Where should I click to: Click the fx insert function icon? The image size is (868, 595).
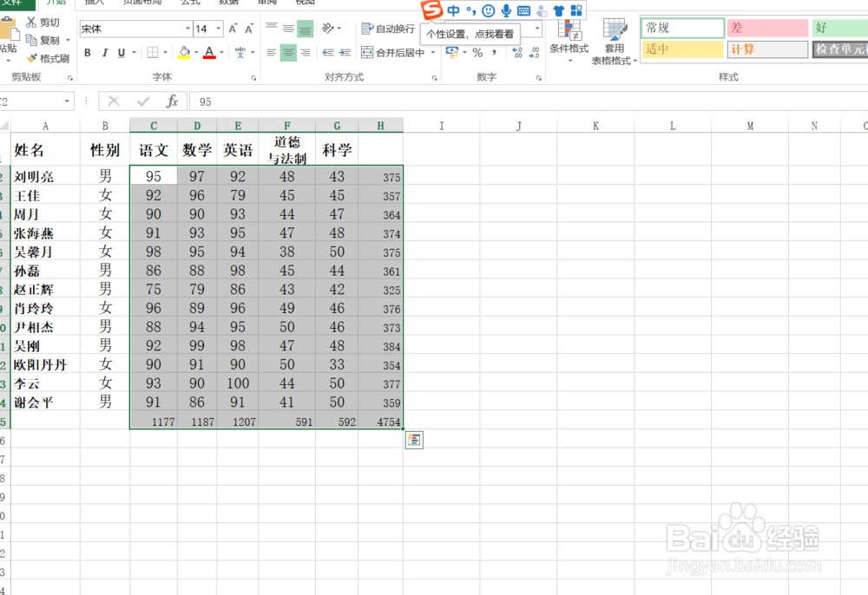172,101
